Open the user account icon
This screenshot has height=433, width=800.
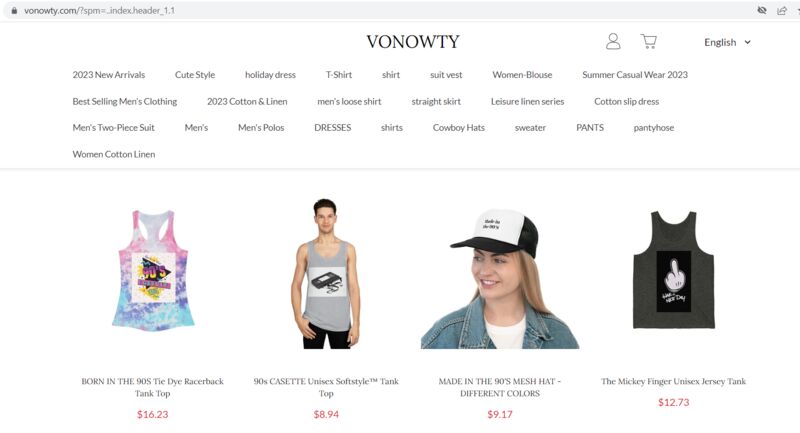pyautogui.click(x=613, y=41)
